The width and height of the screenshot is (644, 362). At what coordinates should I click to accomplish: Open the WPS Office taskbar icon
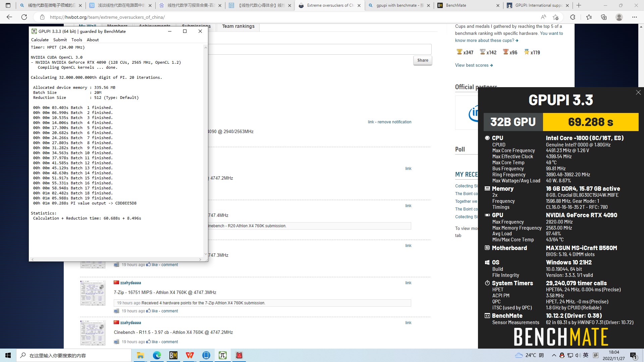pos(190,355)
